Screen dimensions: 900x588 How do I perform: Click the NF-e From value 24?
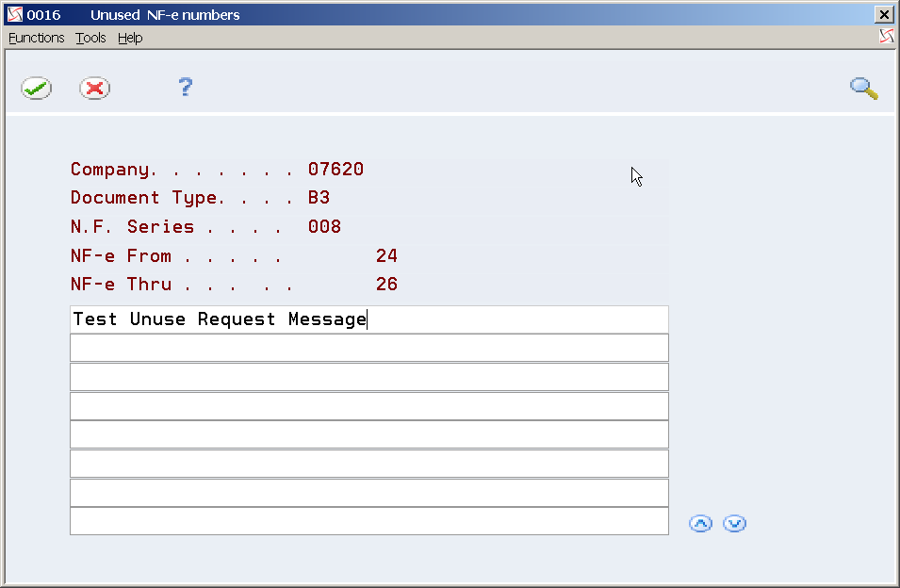pyautogui.click(x=387, y=255)
